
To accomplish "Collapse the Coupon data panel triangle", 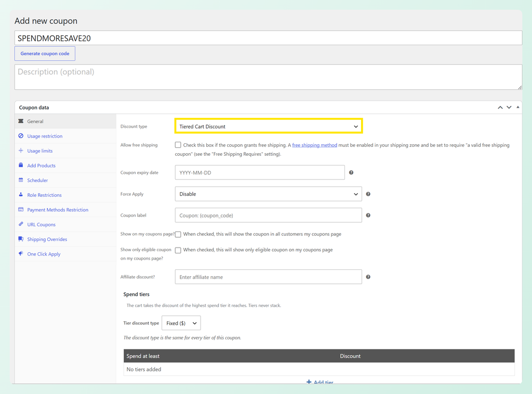I will 518,107.
